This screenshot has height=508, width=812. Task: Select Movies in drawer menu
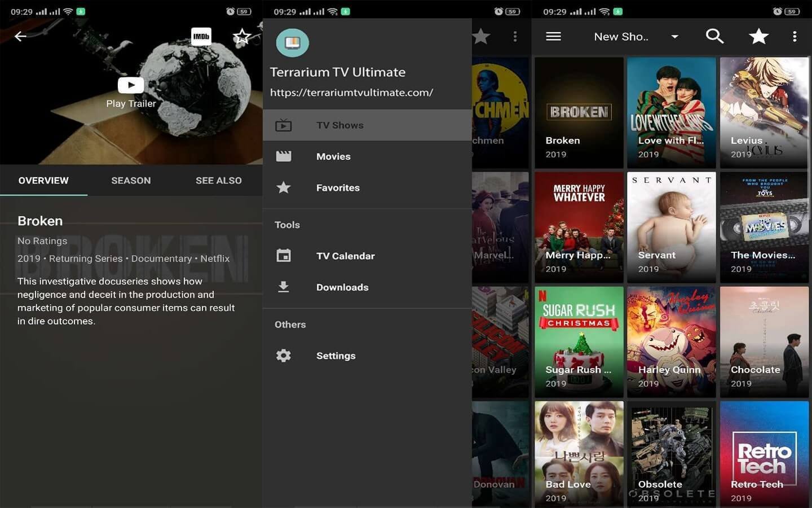tap(367, 156)
